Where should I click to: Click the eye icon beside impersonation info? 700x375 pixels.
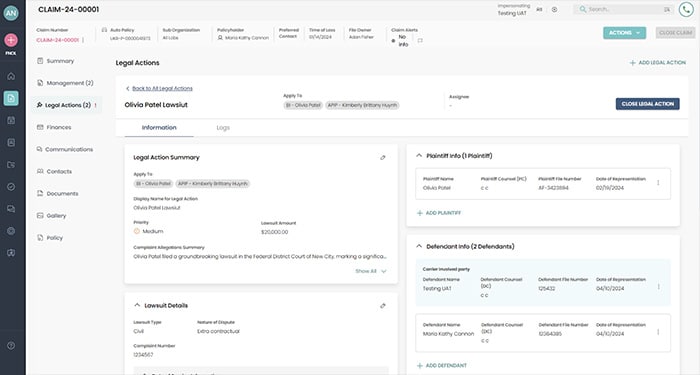click(x=554, y=9)
